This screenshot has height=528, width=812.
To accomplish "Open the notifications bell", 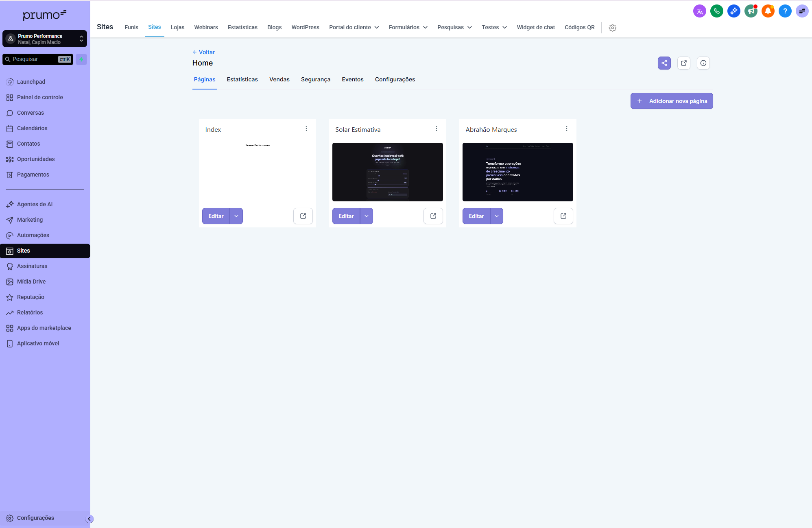I will [768, 11].
